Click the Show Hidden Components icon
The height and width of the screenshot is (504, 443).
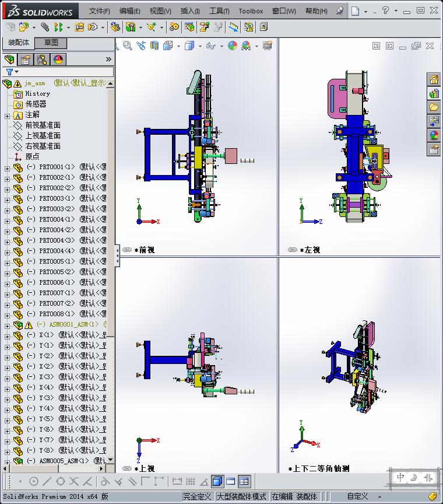point(115,27)
